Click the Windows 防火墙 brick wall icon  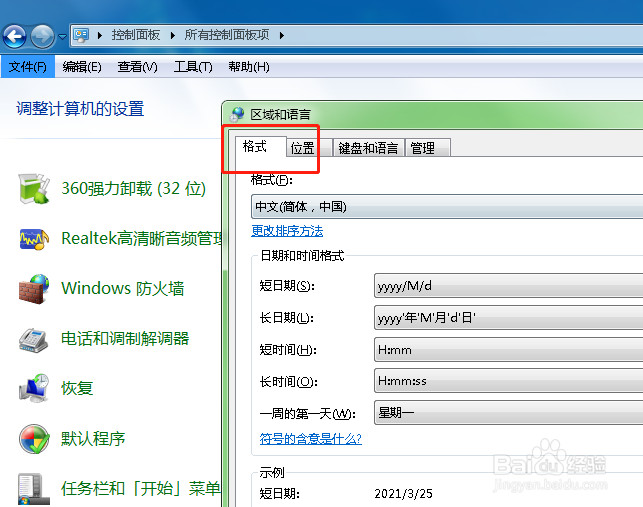tap(34, 289)
